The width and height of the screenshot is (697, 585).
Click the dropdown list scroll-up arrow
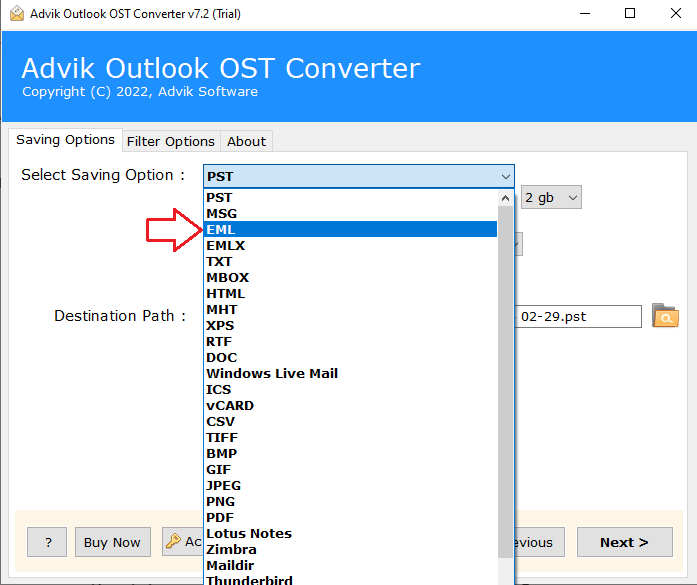[505, 198]
